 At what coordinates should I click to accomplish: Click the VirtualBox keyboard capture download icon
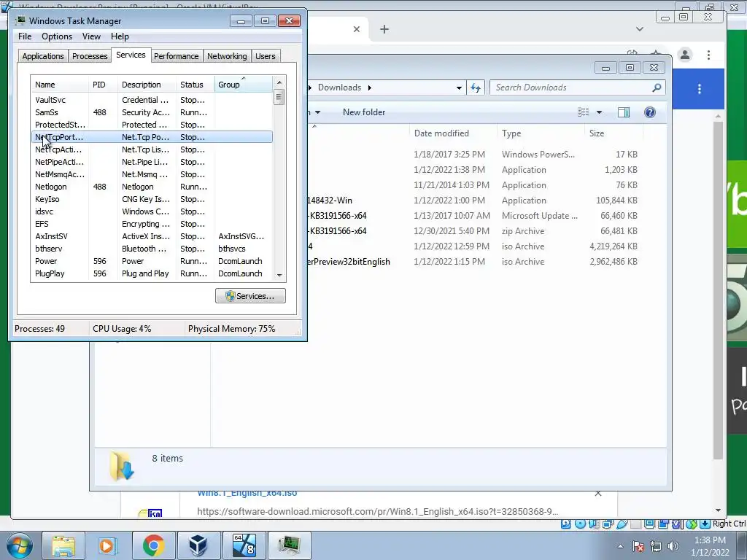705,524
